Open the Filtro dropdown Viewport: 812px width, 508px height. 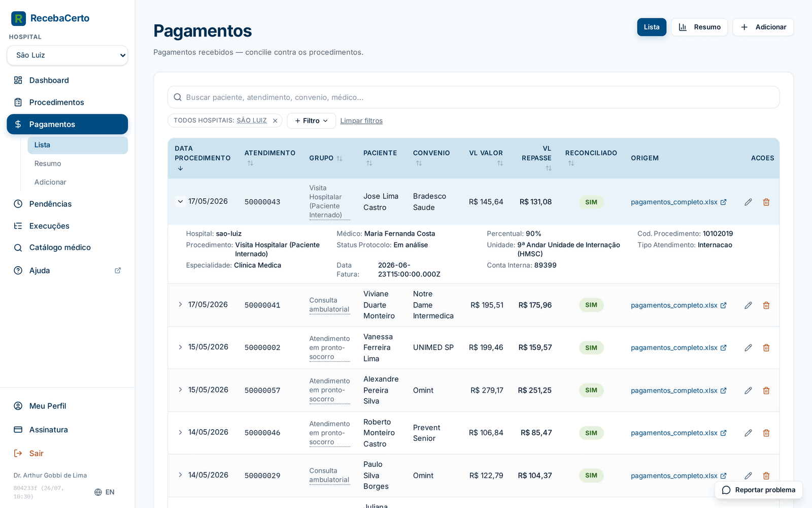click(x=311, y=121)
